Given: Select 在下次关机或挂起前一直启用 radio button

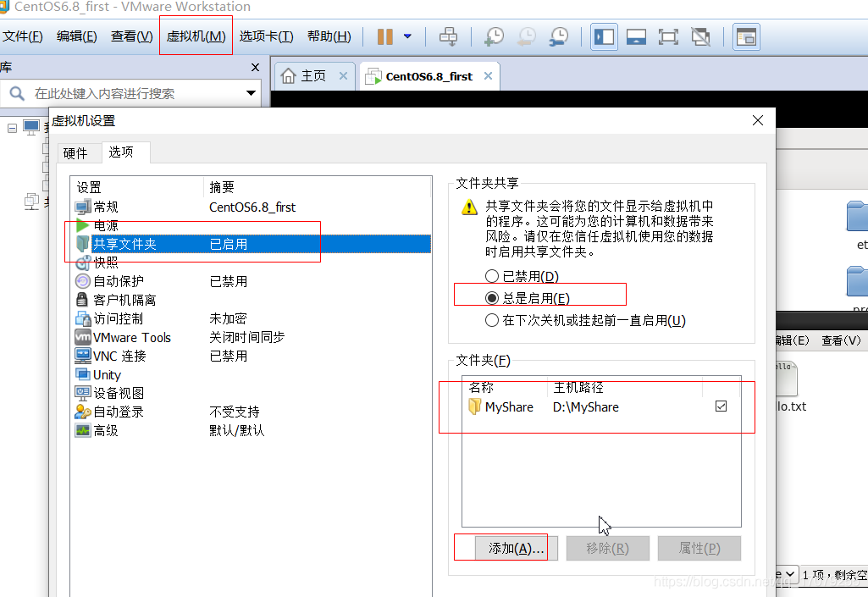Looking at the screenshot, I should [x=491, y=320].
